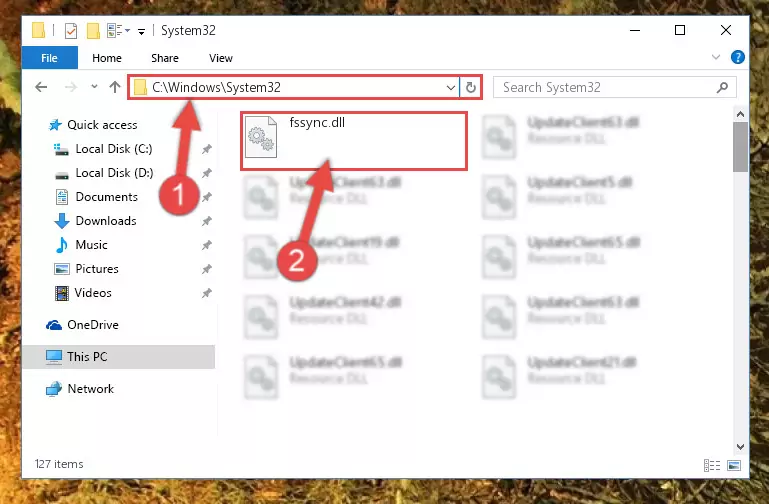Click the folder icon in title bar
The width and height of the screenshot is (769, 504).
[39, 30]
